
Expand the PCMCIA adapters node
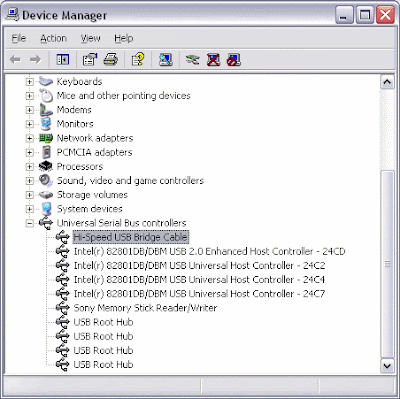pyautogui.click(x=30, y=152)
